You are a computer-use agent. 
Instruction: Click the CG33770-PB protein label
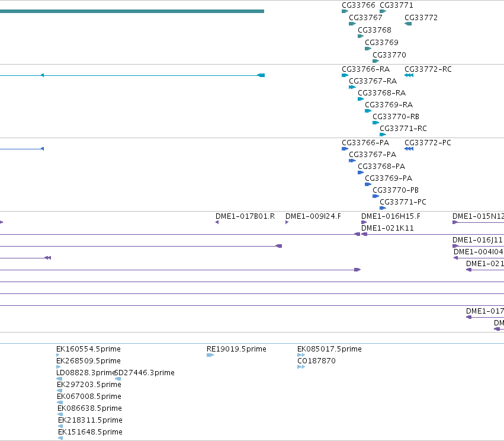[x=396, y=190]
